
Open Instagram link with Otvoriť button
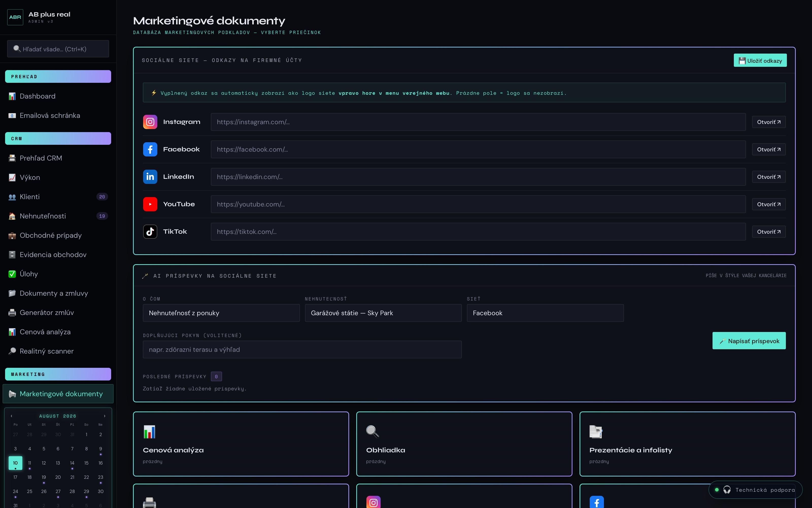pyautogui.click(x=769, y=122)
